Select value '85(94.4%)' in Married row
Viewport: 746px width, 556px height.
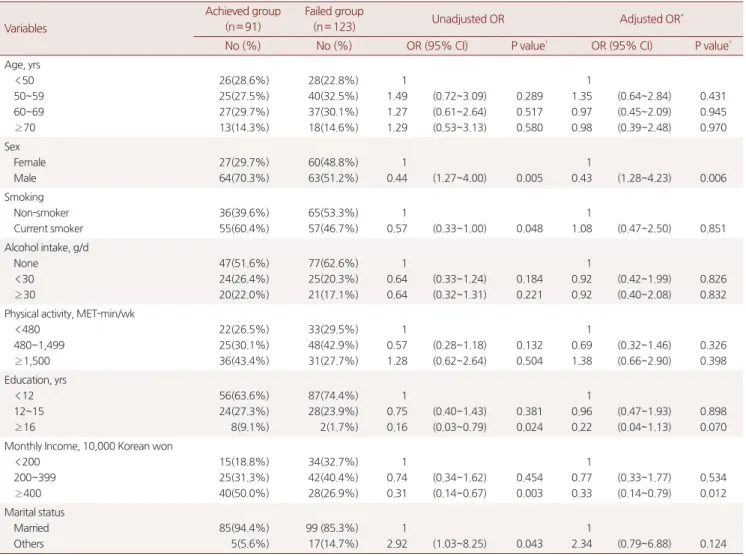point(244,528)
